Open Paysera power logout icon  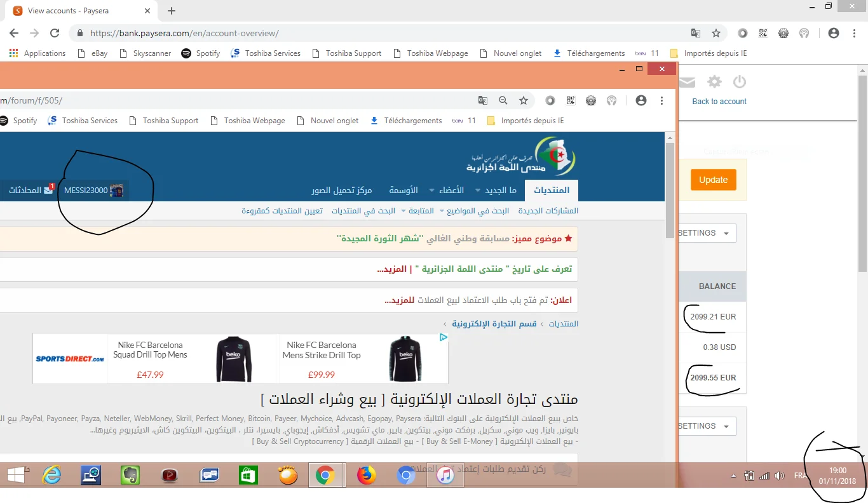coord(739,81)
